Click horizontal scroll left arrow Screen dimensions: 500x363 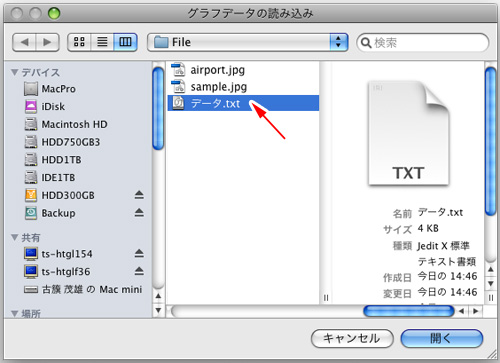point(462,311)
